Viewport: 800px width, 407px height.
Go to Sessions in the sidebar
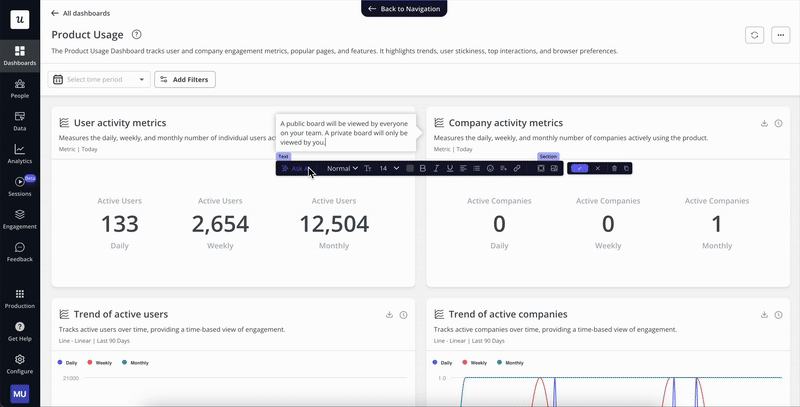[x=19, y=186]
